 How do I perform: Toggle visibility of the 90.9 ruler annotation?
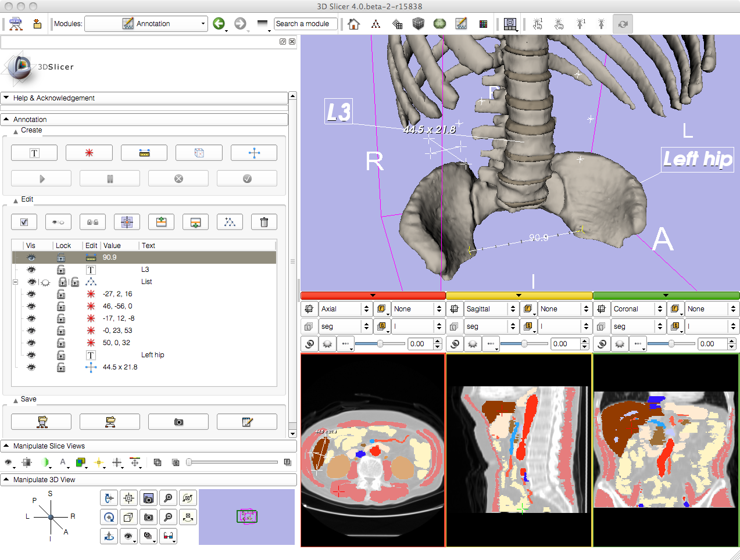click(31, 257)
